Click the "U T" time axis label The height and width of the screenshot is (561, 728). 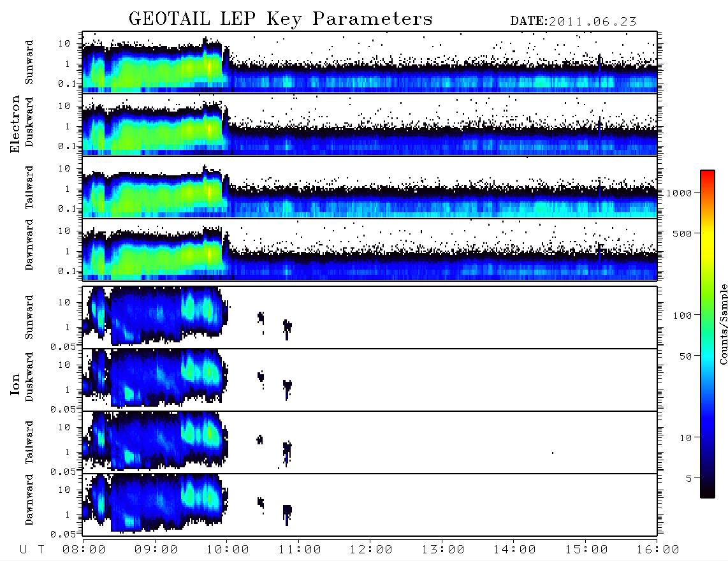click(x=33, y=550)
